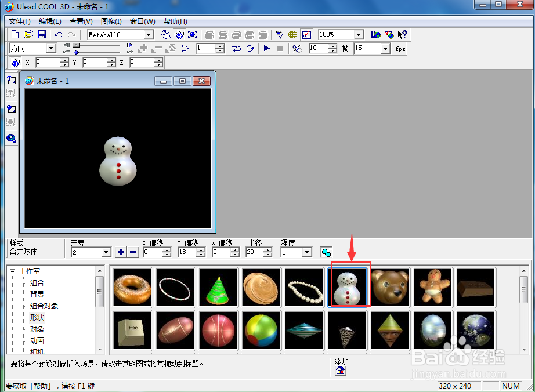Open the 100% zoom dropdown
The width and height of the screenshot is (535, 392).
pyautogui.click(x=358, y=34)
